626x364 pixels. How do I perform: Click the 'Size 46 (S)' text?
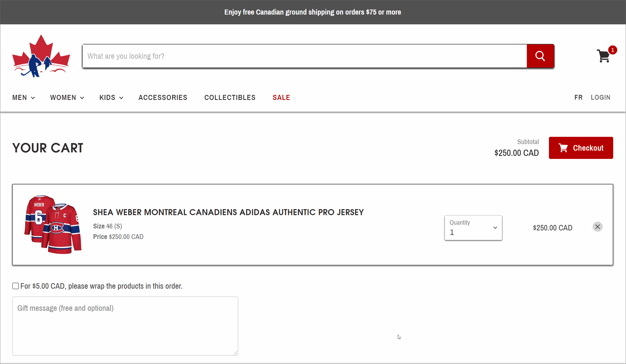(107, 226)
